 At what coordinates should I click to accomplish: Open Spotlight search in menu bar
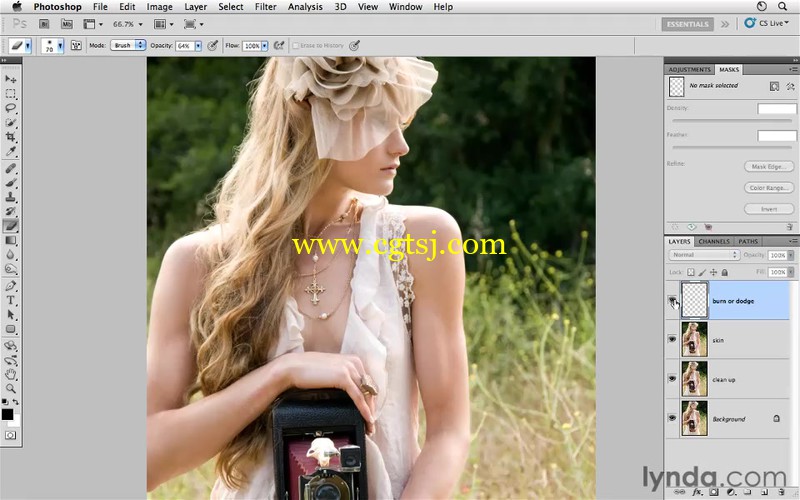coord(782,7)
